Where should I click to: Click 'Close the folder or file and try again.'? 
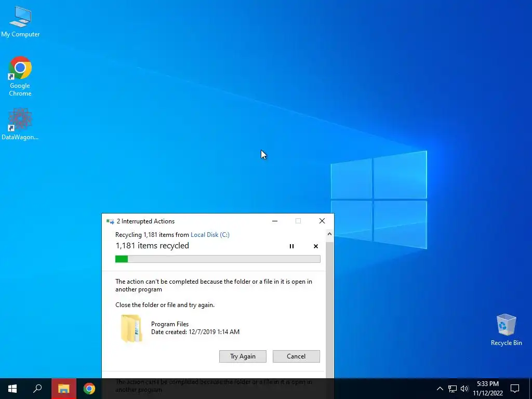tap(165, 304)
